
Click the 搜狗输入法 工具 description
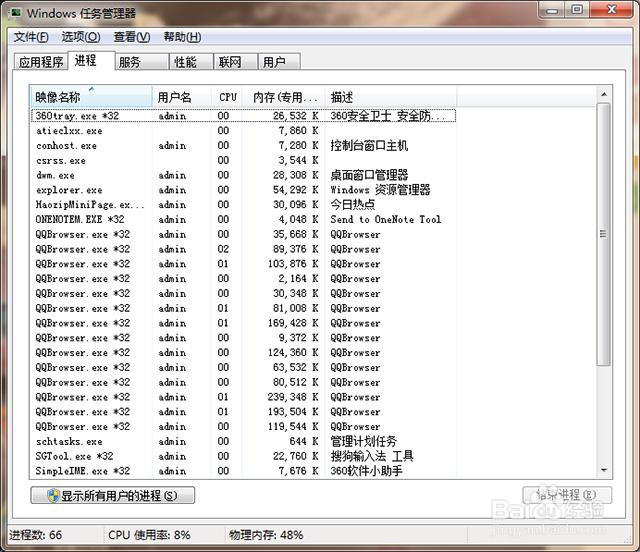pos(372,456)
